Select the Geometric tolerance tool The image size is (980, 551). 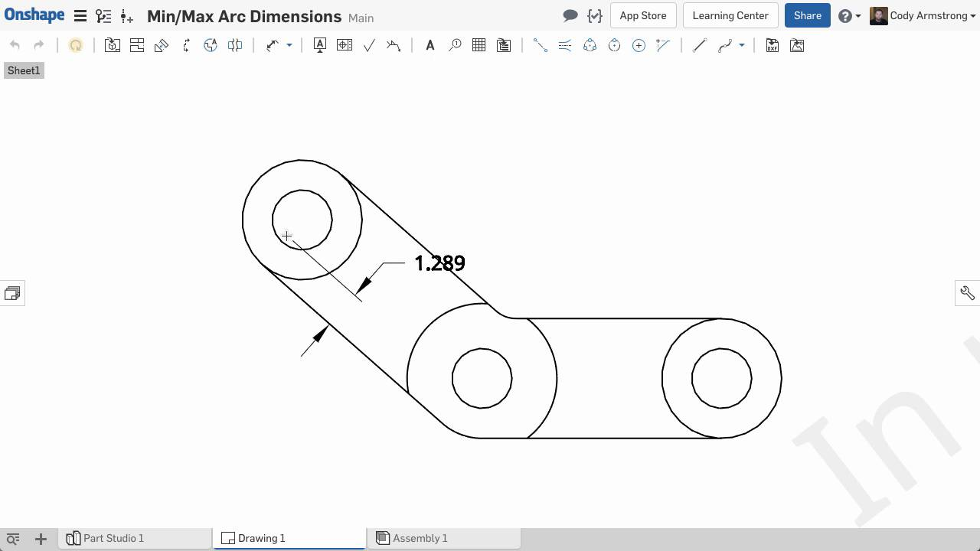tap(345, 46)
